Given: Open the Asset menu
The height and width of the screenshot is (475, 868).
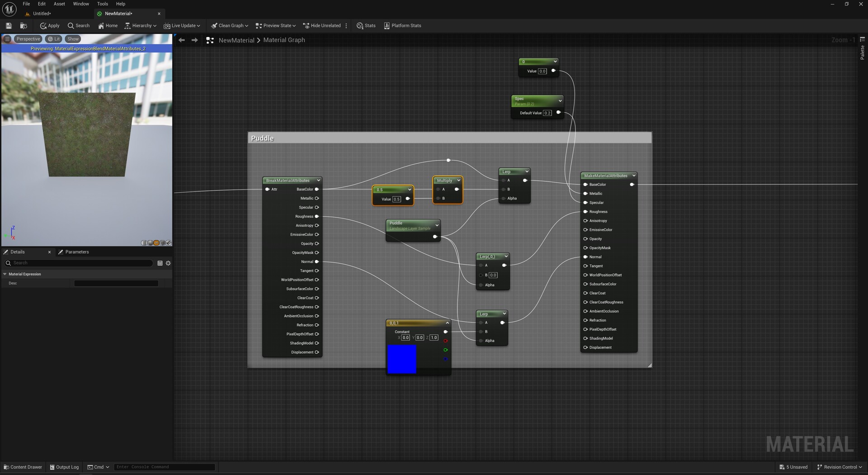Looking at the screenshot, I should click(x=59, y=4).
